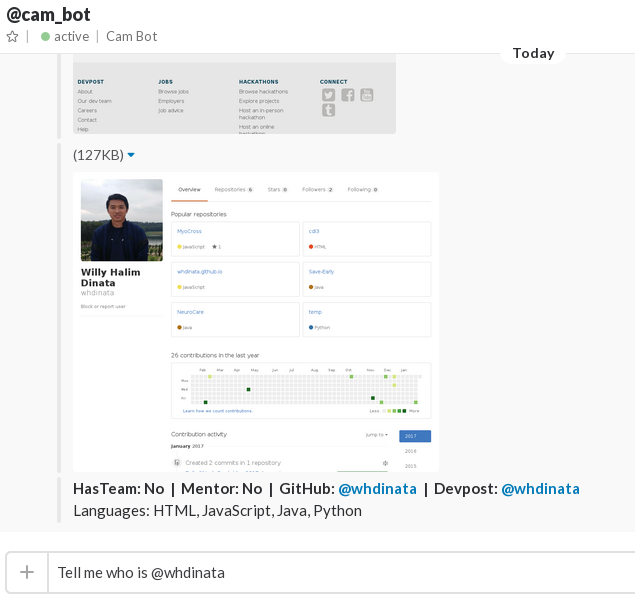Viewport: 635px width, 614px height.
Task: Click the Twitter icon in Devpost footer
Action: pos(328,95)
